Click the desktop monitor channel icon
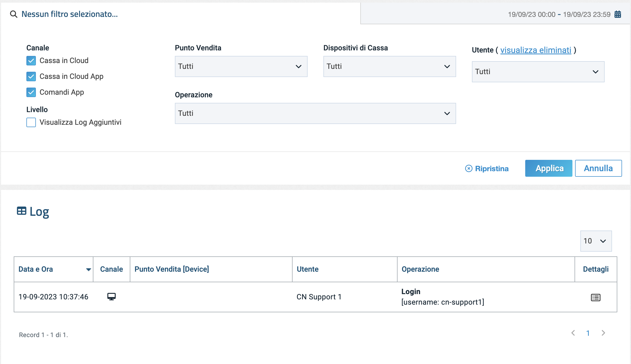 [111, 297]
